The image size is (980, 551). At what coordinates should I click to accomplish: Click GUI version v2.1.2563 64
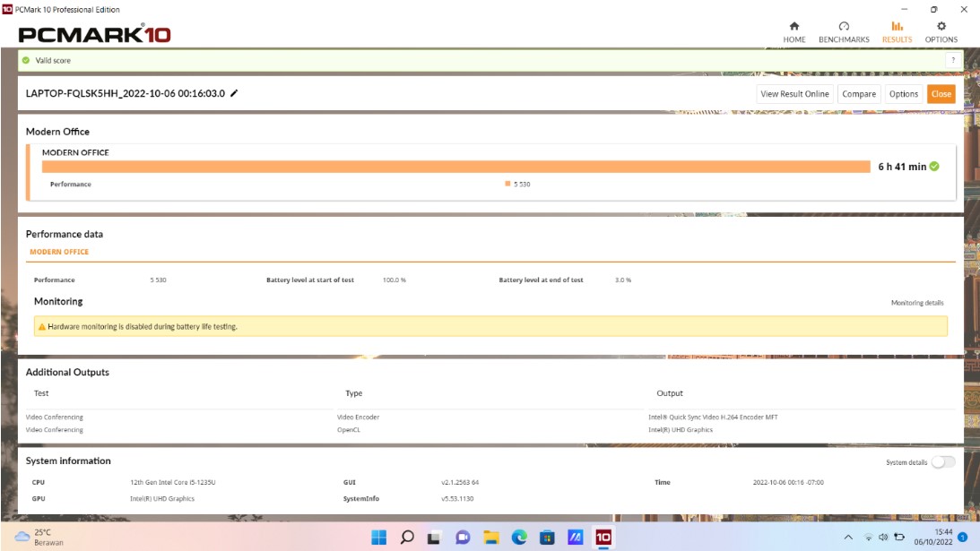click(x=460, y=482)
